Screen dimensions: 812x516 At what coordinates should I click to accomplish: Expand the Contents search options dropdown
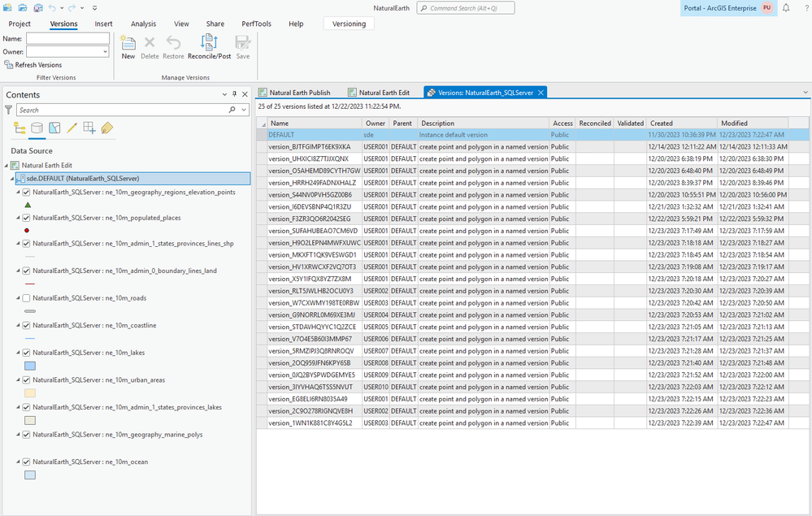244,110
